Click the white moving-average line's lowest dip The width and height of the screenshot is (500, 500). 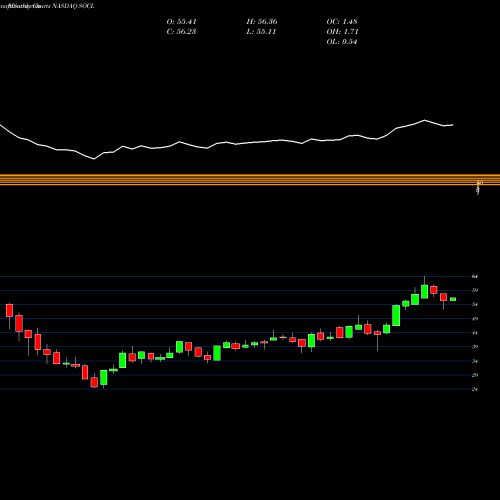click(x=94, y=159)
